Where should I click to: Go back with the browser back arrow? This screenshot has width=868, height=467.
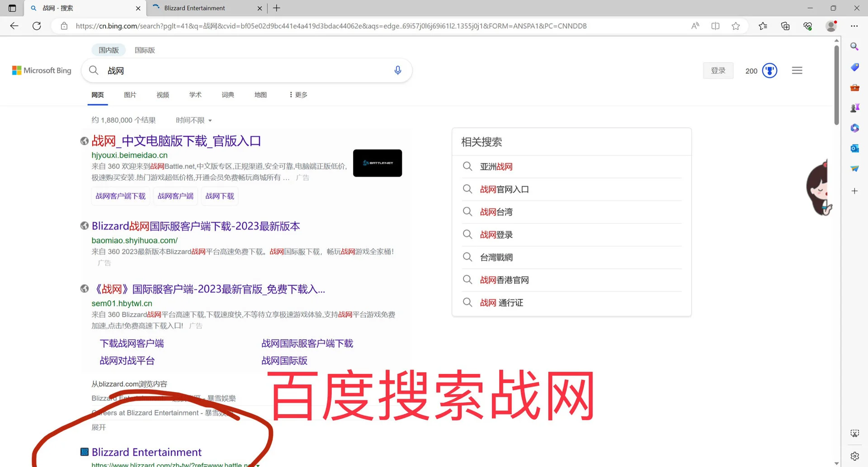pyautogui.click(x=14, y=26)
